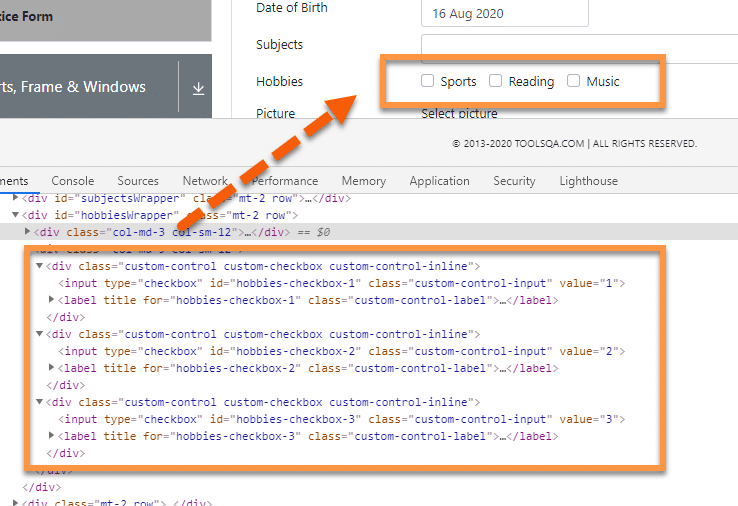Click the download arrow icon in sidebar
This screenshot has height=506, width=738.
tap(198, 88)
